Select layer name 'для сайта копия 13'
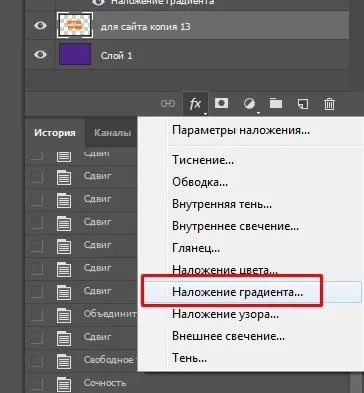Viewport: 364px width, 393px height. pyautogui.click(x=145, y=26)
